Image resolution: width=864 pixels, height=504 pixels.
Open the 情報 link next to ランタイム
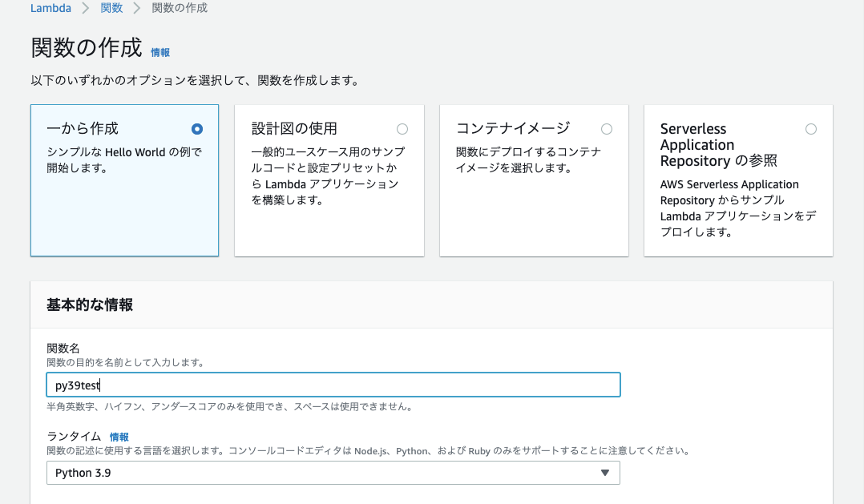[119, 437]
